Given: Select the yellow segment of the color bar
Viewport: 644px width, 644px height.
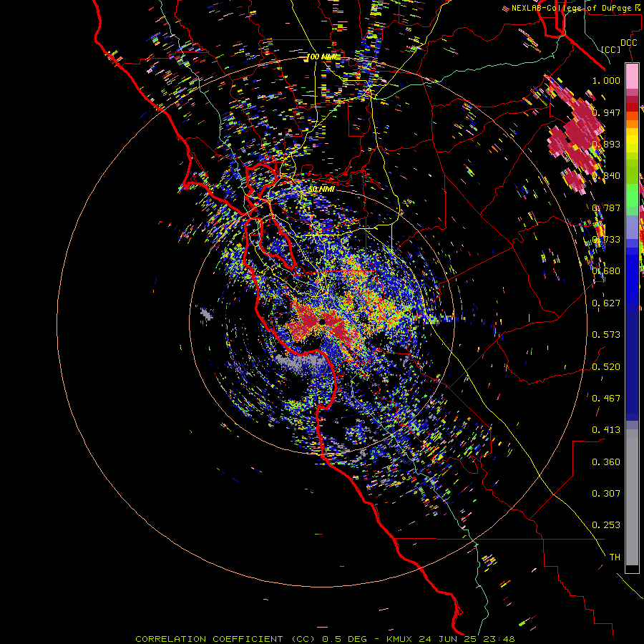Looking at the screenshot, I should [632, 140].
